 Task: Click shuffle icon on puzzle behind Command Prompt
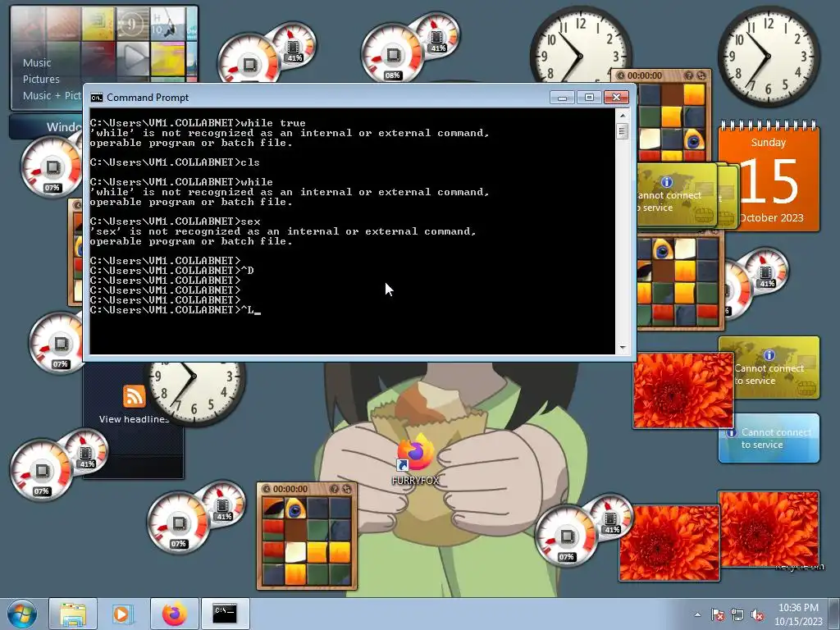click(701, 75)
